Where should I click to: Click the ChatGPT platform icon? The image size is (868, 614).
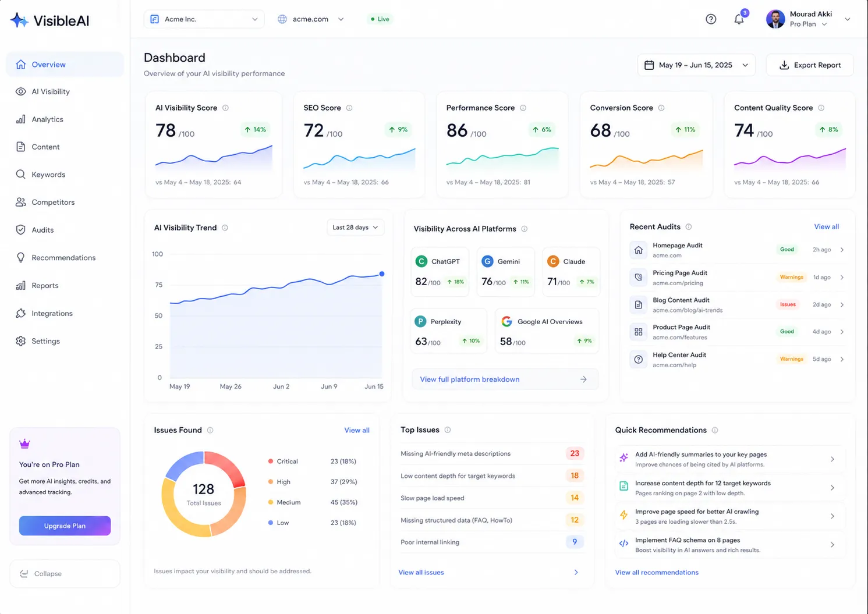tap(421, 261)
